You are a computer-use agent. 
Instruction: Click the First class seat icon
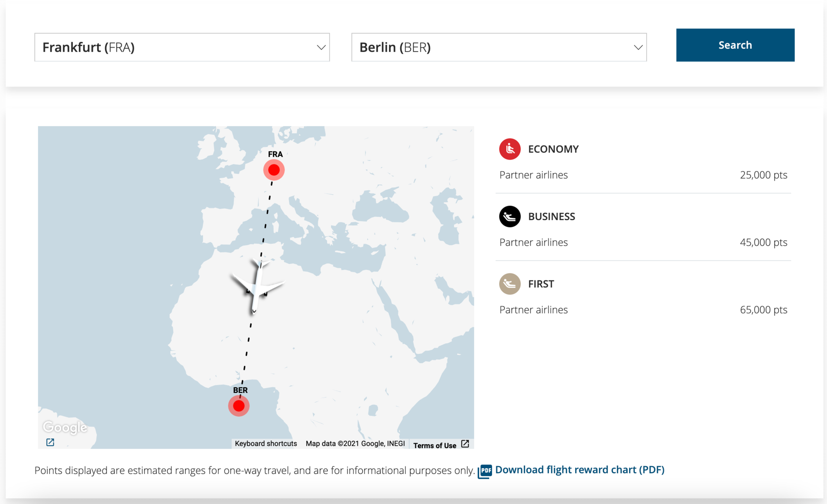[x=509, y=284]
